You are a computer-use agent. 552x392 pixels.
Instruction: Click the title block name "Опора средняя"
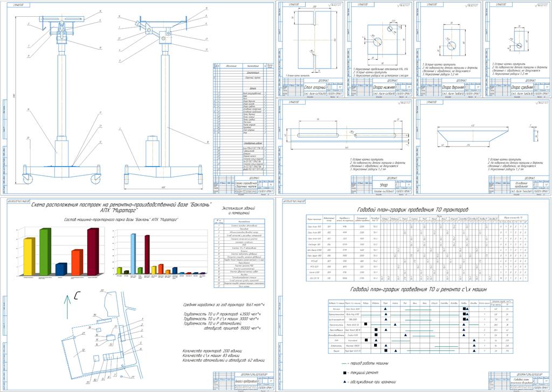pyautogui.click(x=522, y=86)
